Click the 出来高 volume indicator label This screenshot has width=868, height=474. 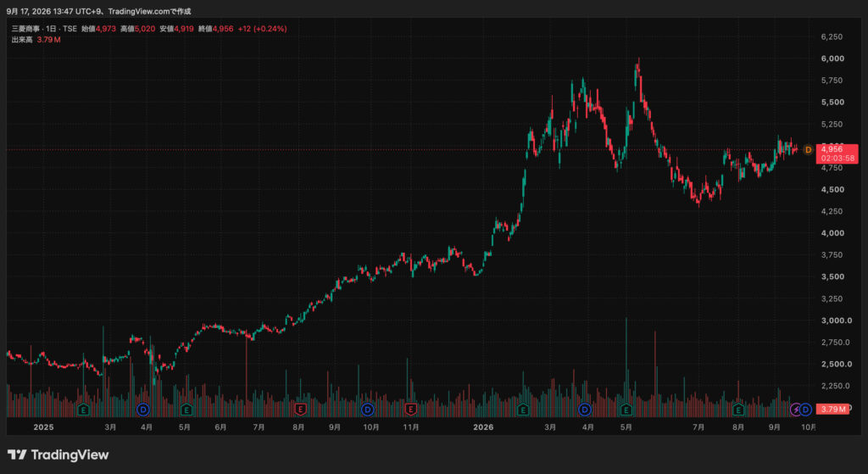tap(22, 40)
